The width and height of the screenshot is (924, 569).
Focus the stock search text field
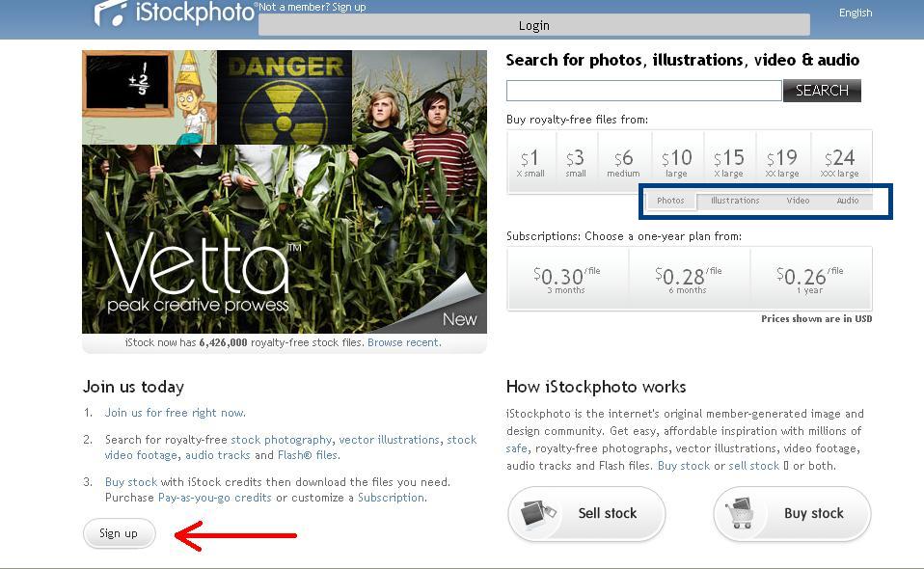point(643,91)
